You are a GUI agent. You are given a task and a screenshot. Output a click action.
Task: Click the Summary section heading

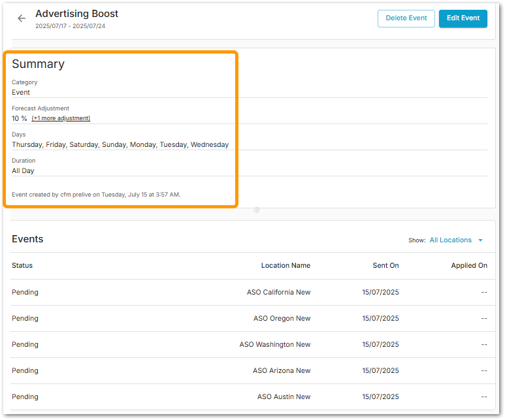[38, 64]
